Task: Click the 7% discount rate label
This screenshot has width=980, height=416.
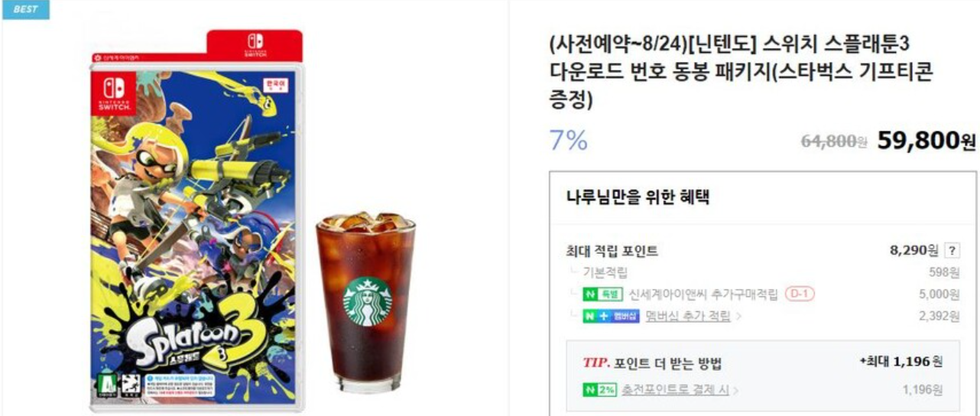Action: tap(569, 140)
